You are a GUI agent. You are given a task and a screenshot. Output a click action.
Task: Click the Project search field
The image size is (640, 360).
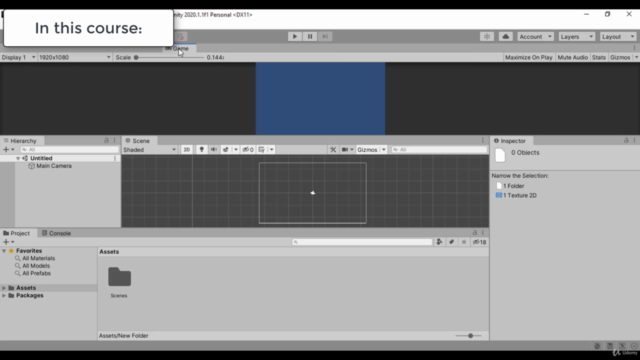click(362, 242)
